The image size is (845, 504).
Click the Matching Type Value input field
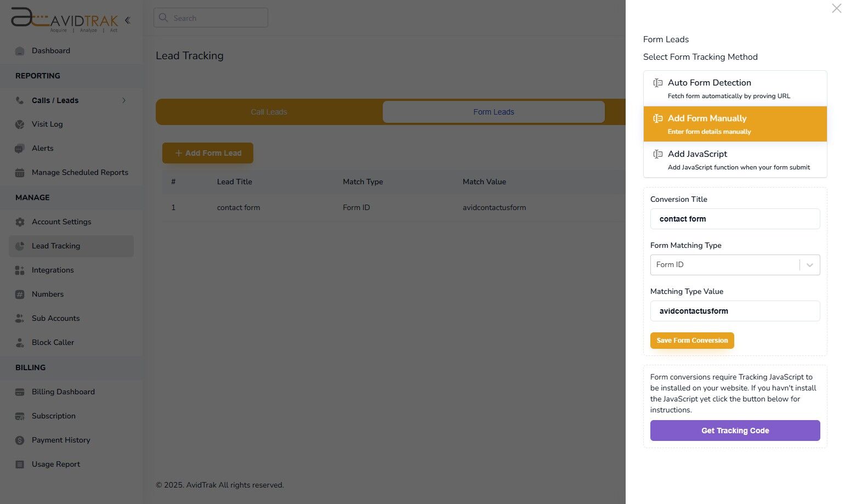(735, 311)
